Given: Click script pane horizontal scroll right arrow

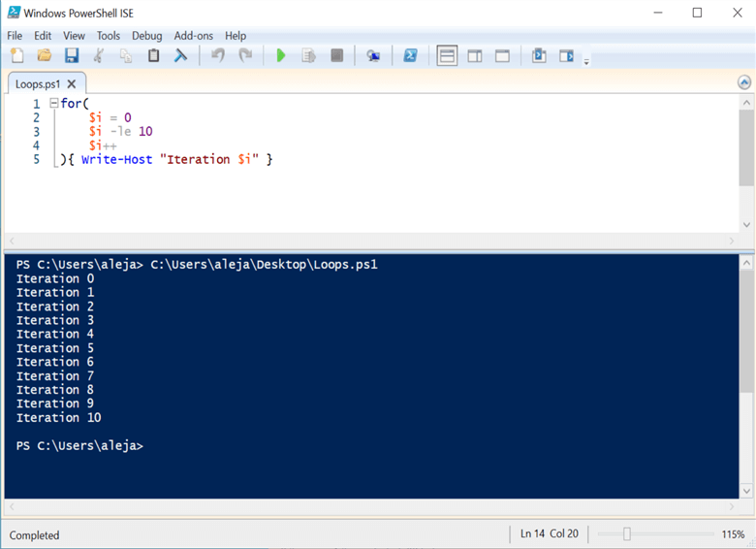Looking at the screenshot, I should 732,241.
